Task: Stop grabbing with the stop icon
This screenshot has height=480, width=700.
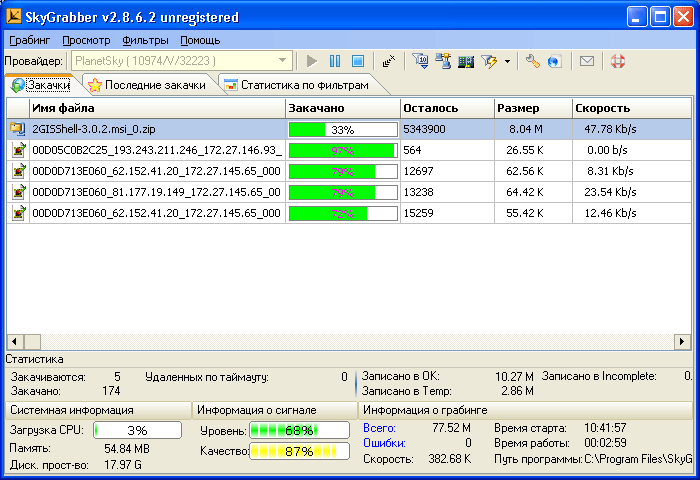Action: 358,61
